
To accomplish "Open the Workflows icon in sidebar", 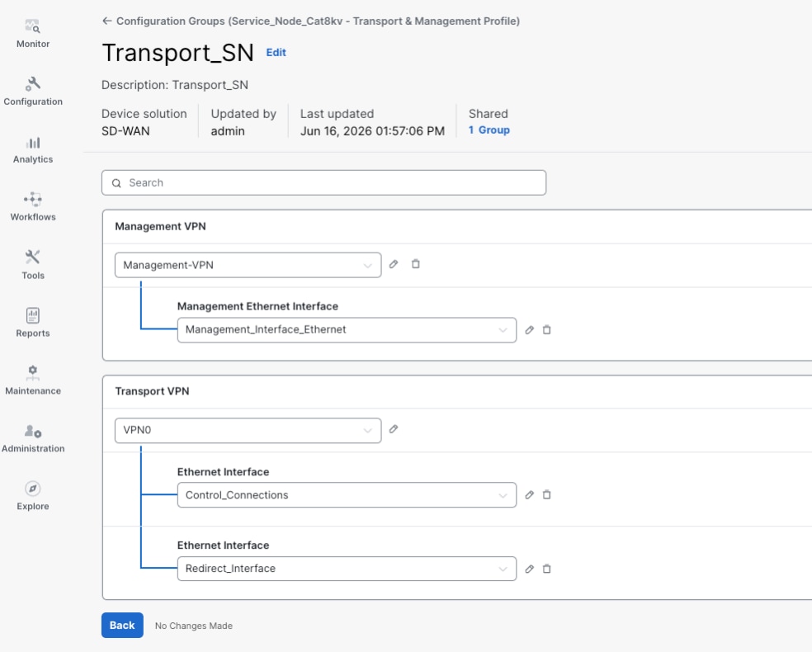I will pyautogui.click(x=33, y=200).
